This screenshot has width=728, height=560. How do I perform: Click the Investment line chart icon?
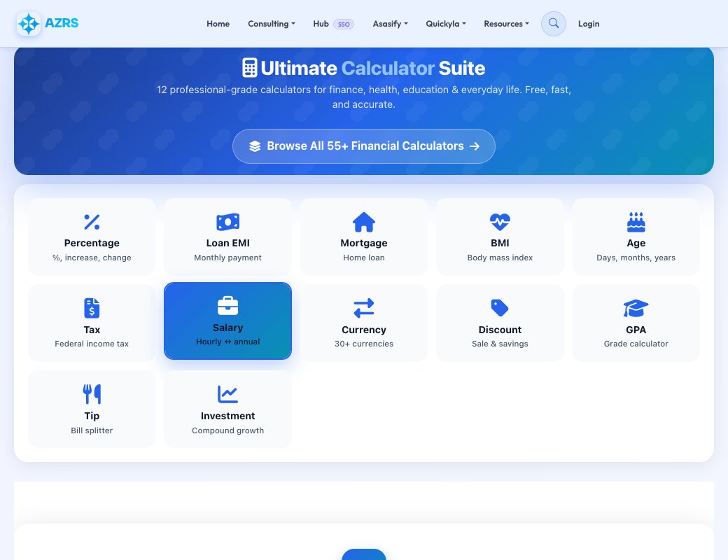pos(228,394)
